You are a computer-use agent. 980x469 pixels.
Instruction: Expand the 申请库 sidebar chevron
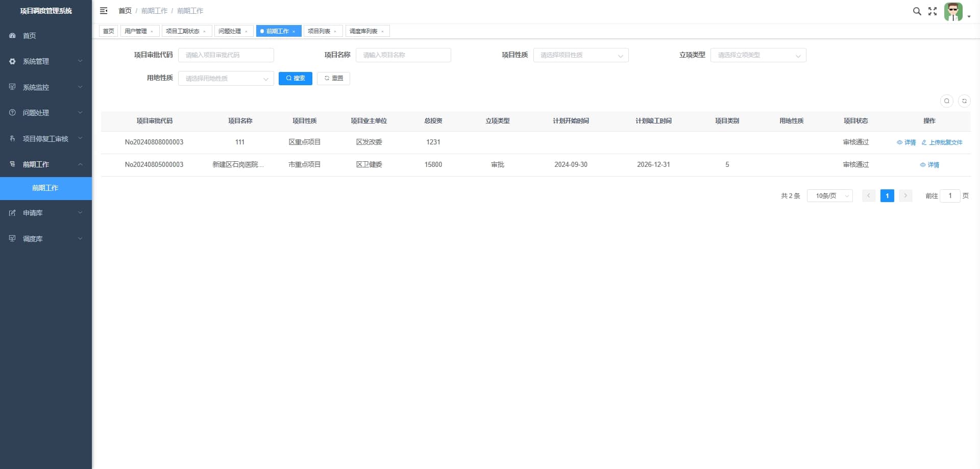(x=80, y=213)
